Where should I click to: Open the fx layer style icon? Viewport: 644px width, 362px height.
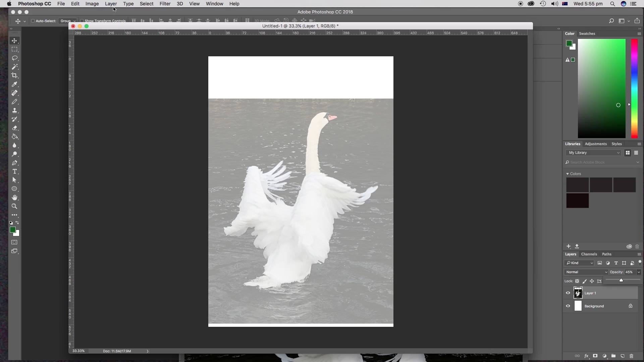pyautogui.click(x=586, y=356)
